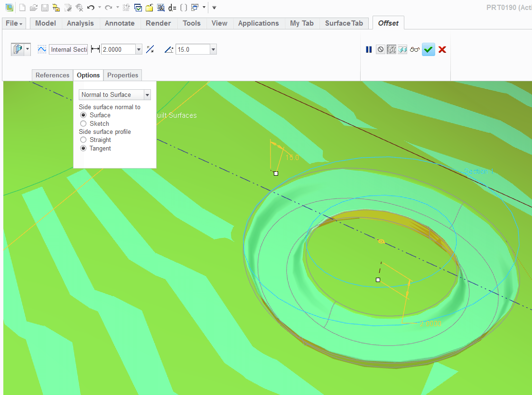The width and height of the screenshot is (532, 395).
Task: Select Straight side surface profile
Action: click(x=83, y=140)
